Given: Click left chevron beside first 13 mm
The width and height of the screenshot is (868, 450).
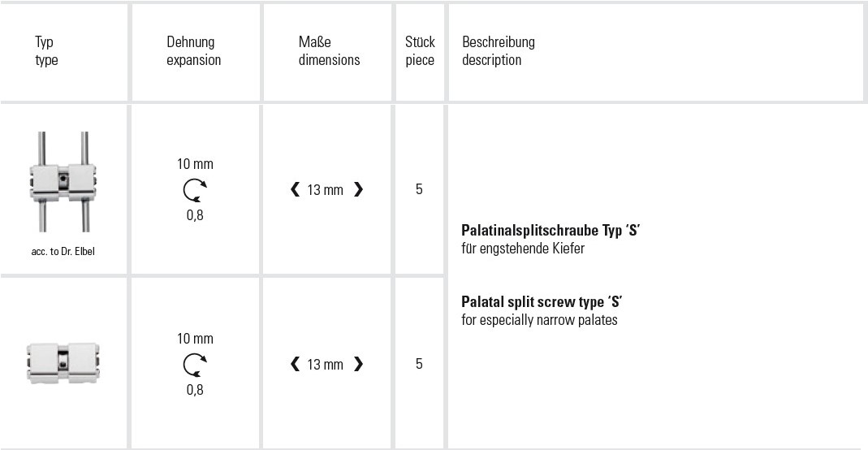Looking at the screenshot, I should pos(295,190).
